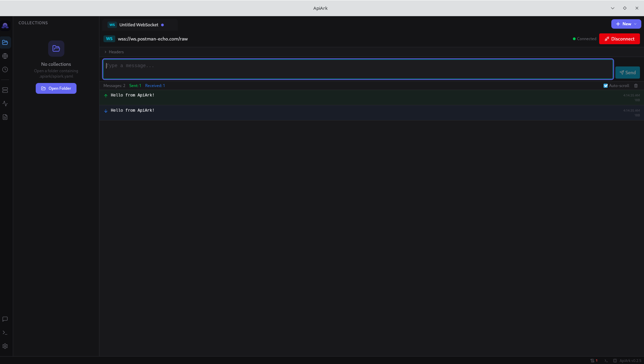Select the Untitled WebSocket tab

point(139,25)
